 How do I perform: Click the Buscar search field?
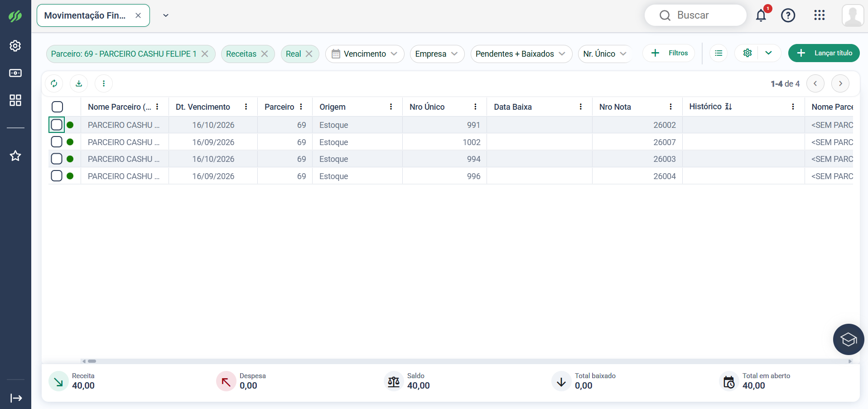[x=695, y=15]
